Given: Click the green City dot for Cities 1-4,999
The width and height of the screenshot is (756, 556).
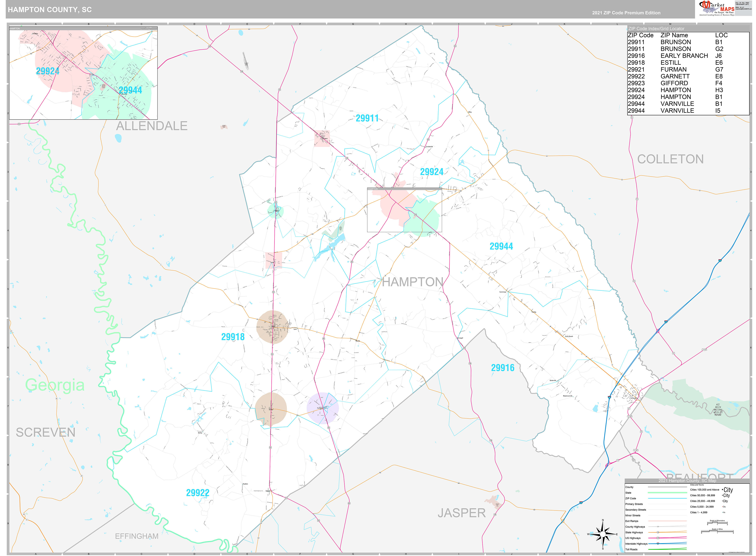Looking at the screenshot, I should [x=723, y=513].
